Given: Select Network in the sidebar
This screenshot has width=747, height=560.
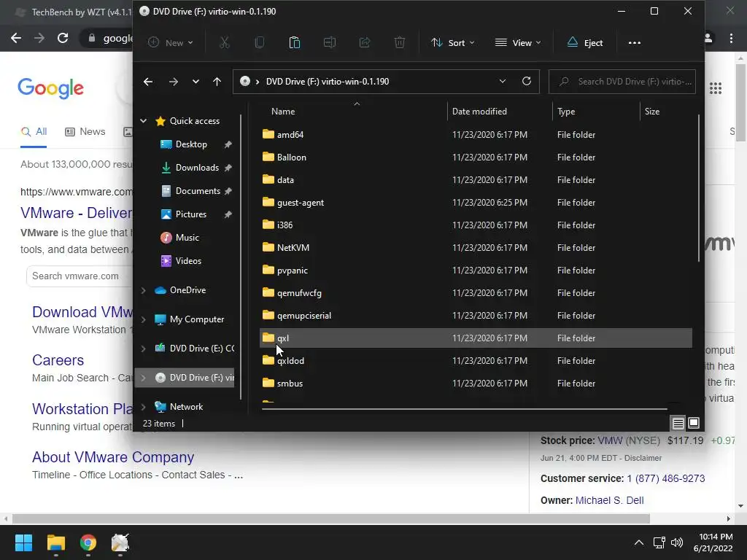Looking at the screenshot, I should pos(186,407).
